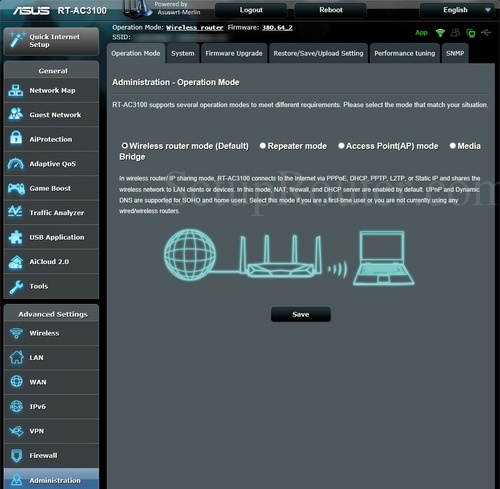Select the Guest Network icon
500x489 pixels.
(x=16, y=115)
